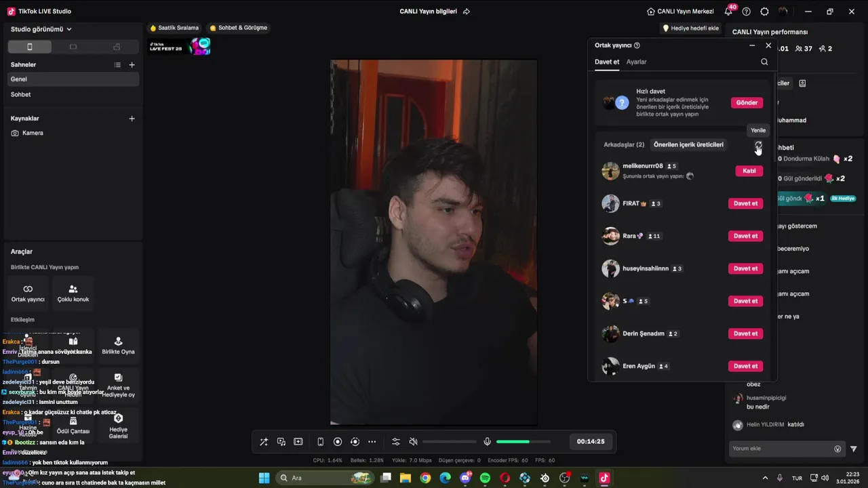Select the Genel scene
Viewport: 868px width, 488px height.
click(x=72, y=79)
